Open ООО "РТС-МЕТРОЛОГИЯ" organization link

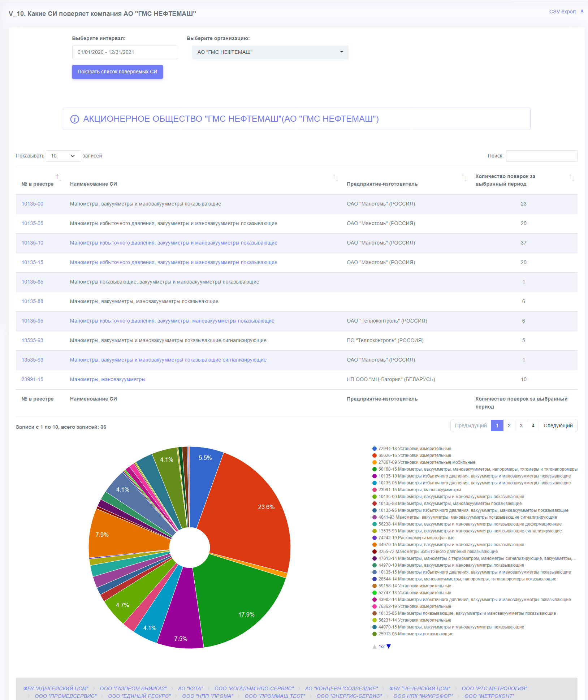494,688
